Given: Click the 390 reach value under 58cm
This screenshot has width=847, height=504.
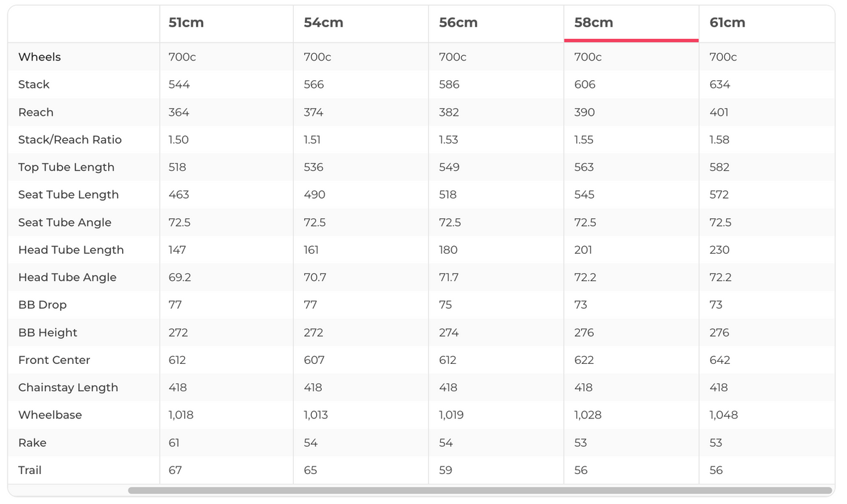Looking at the screenshot, I should point(585,112).
